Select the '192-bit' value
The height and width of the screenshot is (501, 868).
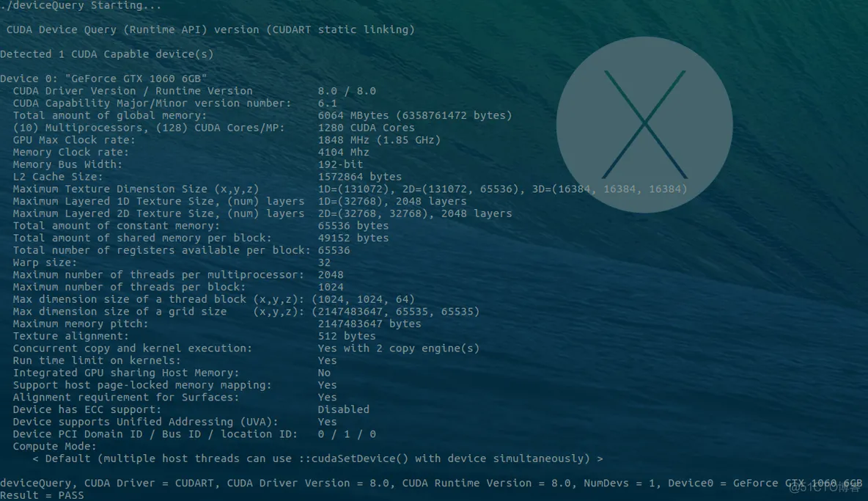click(340, 164)
